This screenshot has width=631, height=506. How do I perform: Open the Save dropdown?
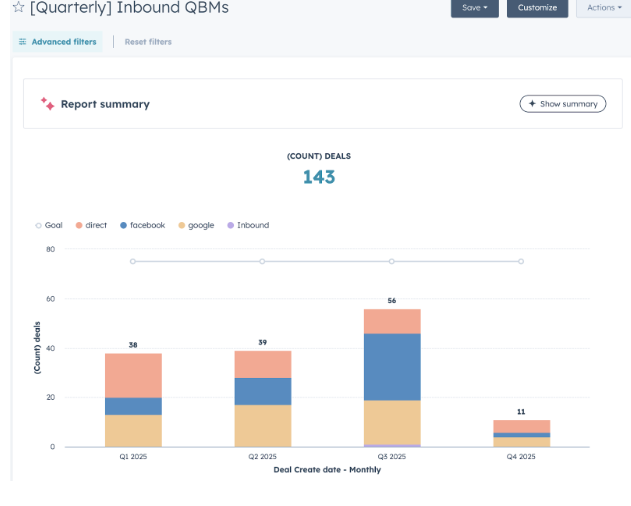(475, 8)
